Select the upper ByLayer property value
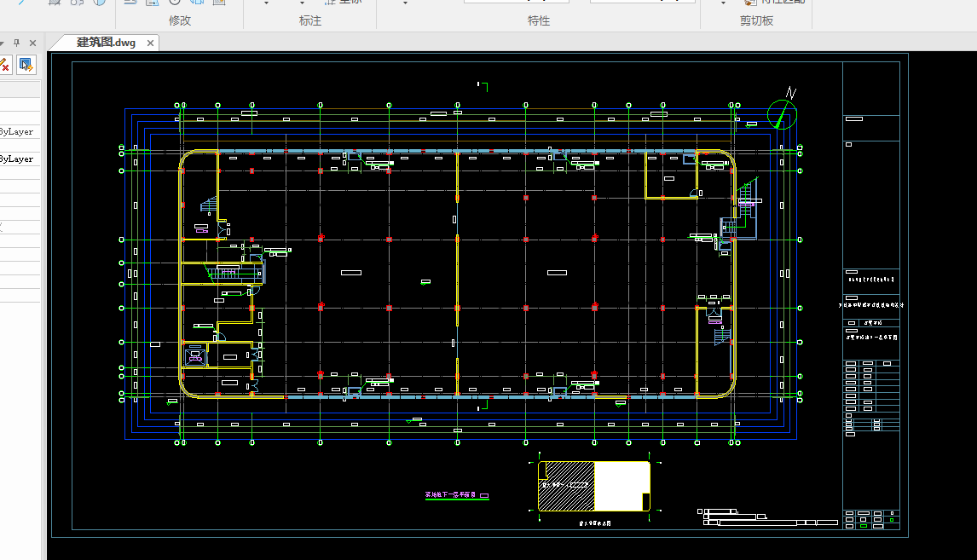977x560 pixels. click(x=17, y=131)
